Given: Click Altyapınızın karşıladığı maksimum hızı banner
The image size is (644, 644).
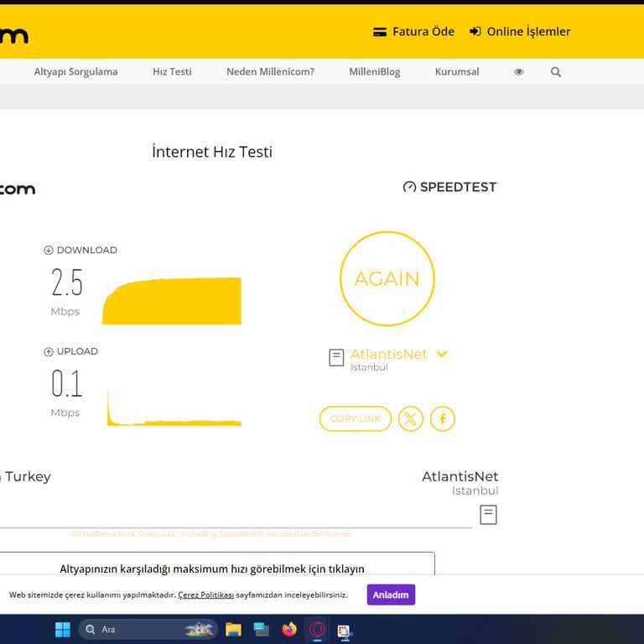Looking at the screenshot, I should (x=212, y=569).
